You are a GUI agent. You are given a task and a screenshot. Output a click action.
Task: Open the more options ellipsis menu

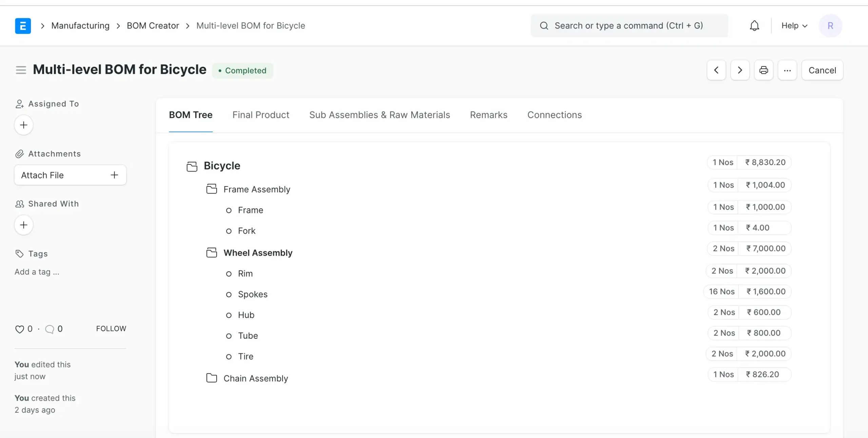click(x=787, y=70)
